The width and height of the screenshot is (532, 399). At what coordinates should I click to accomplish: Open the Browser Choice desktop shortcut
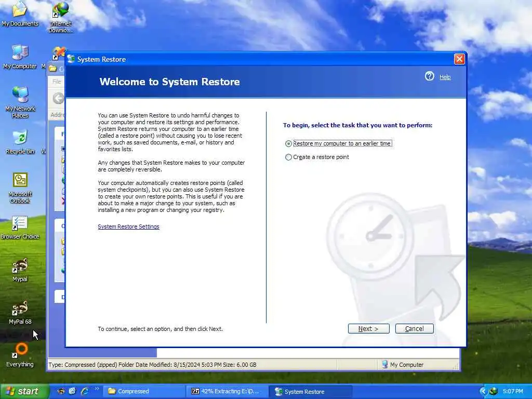20,228
